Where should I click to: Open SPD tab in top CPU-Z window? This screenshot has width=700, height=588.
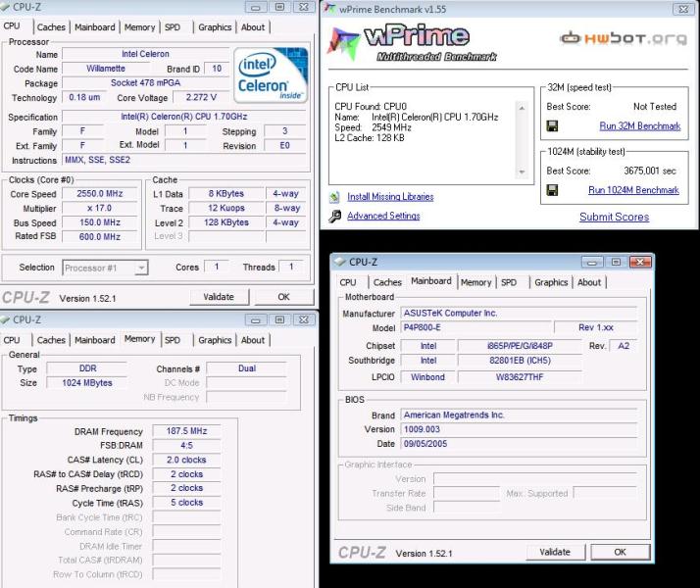tap(173, 27)
